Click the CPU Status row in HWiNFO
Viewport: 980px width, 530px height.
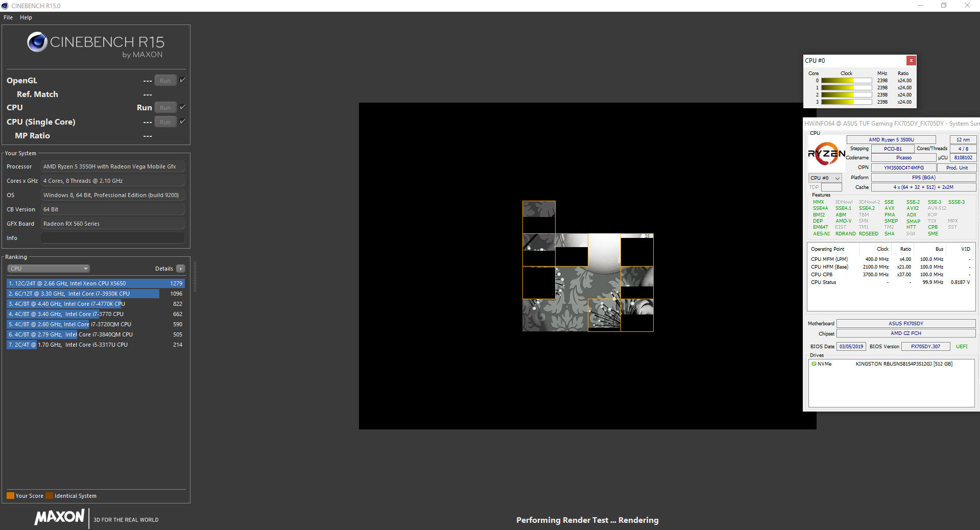[891, 282]
